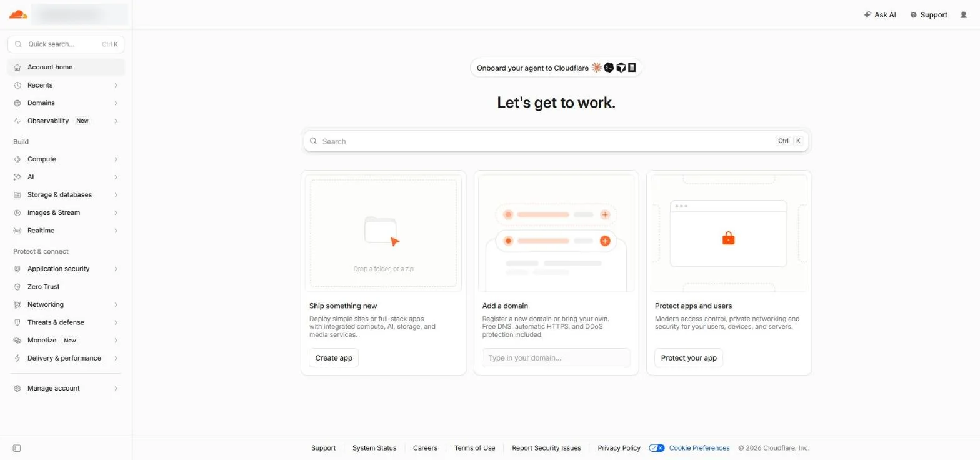The height and width of the screenshot is (460, 980).
Task: Open the user profile icon
Action: click(963, 15)
